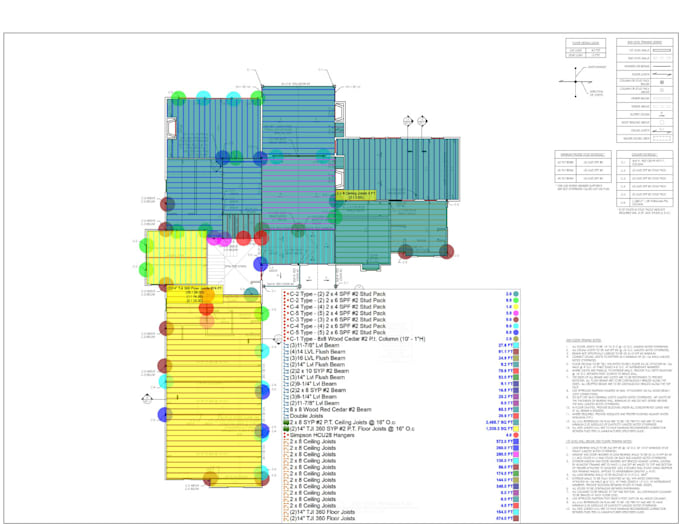Click the magenta square swatch in the 2 x 8 Ceiling Joists rows

tap(516, 454)
